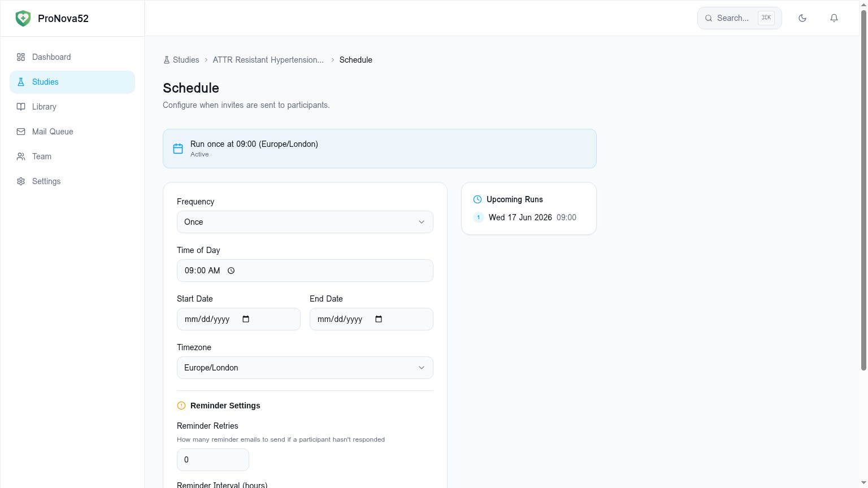This screenshot has width=868, height=488.
Task: Open the Frequency dropdown
Action: [x=305, y=222]
